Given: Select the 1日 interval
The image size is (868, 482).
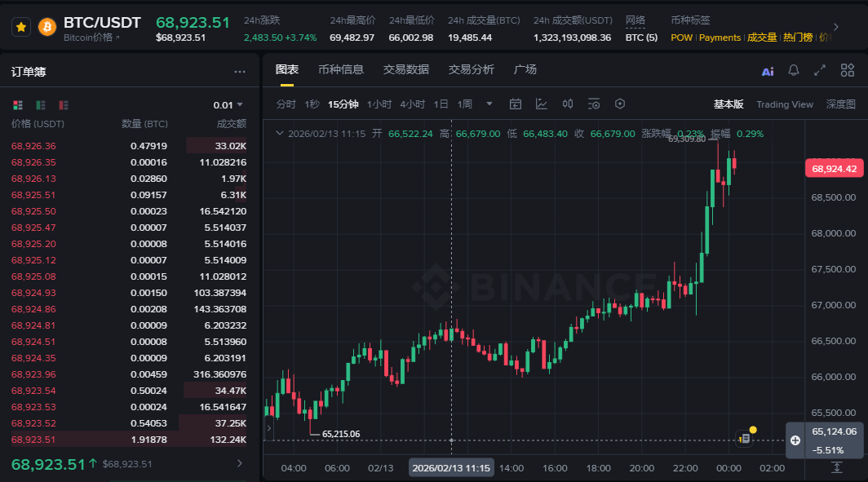Looking at the screenshot, I should pyautogui.click(x=441, y=104).
